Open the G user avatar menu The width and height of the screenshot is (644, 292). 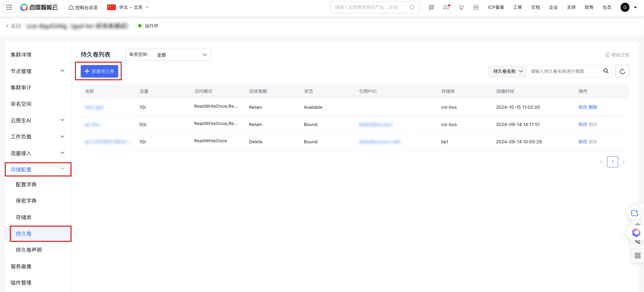[628, 7]
